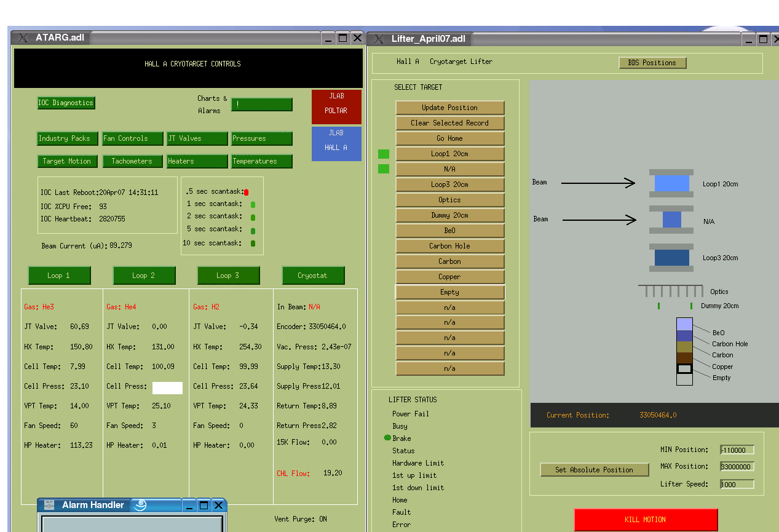Open Tachometers screen
The image size is (779, 532).
pyautogui.click(x=133, y=161)
